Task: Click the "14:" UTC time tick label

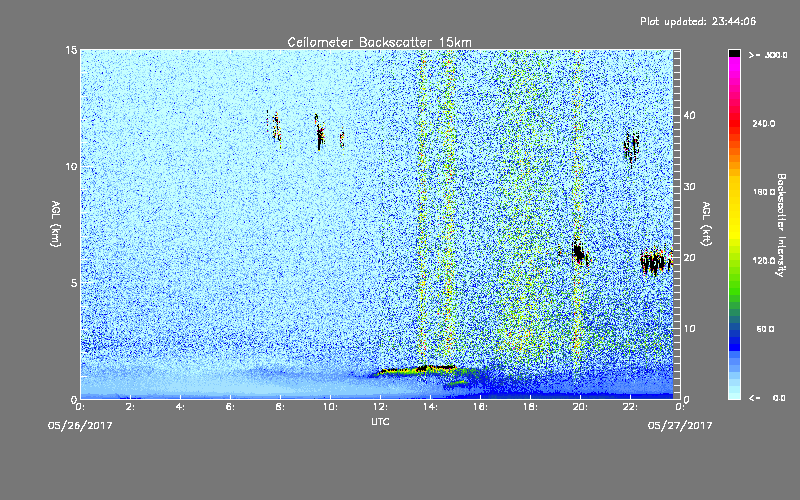Action: tap(430, 407)
